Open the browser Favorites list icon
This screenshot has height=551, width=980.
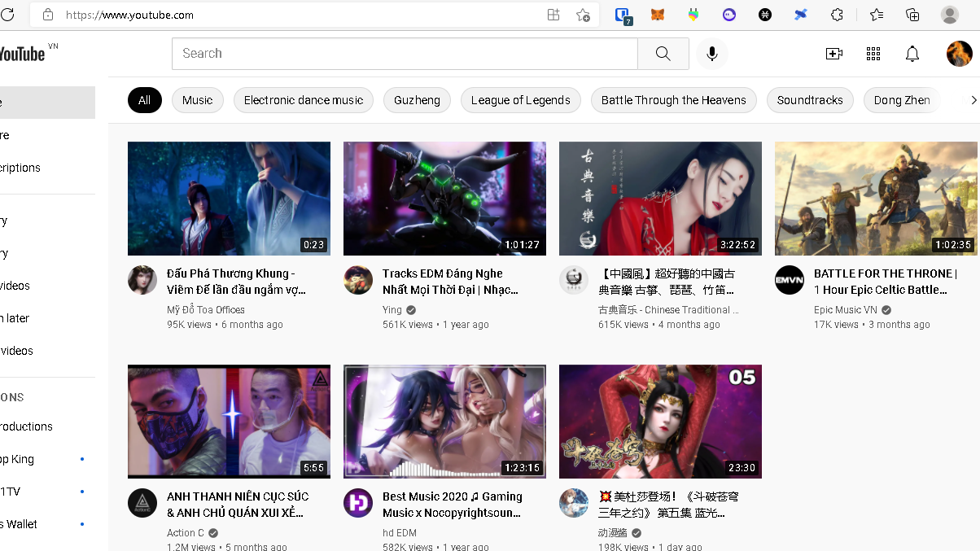pyautogui.click(x=877, y=15)
